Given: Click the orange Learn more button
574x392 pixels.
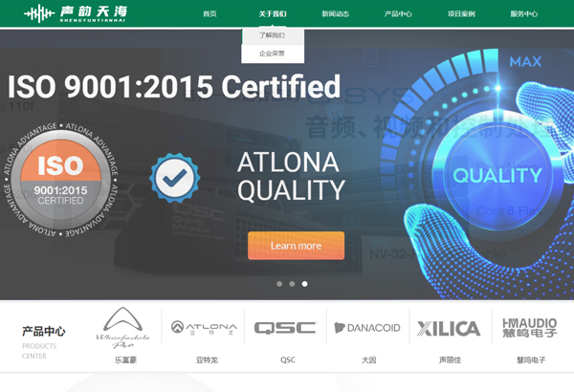Looking at the screenshot, I should pos(296,246).
